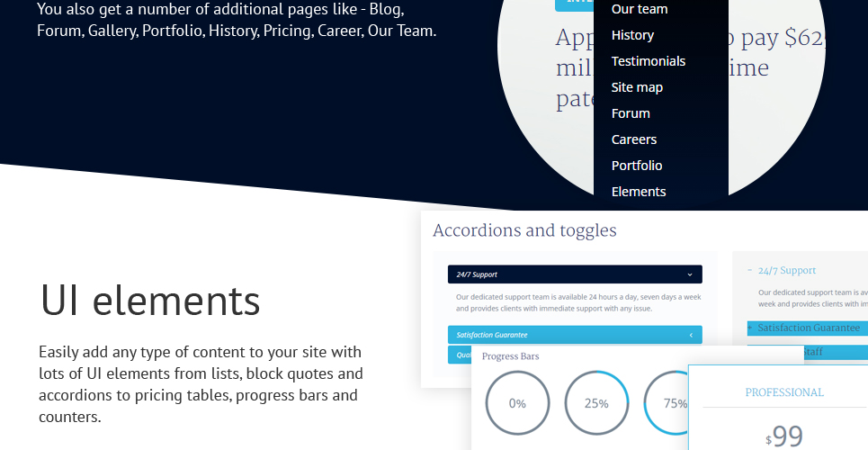Go to Forum in the menu
Viewport: 868px width, 450px height.
pyautogui.click(x=630, y=113)
